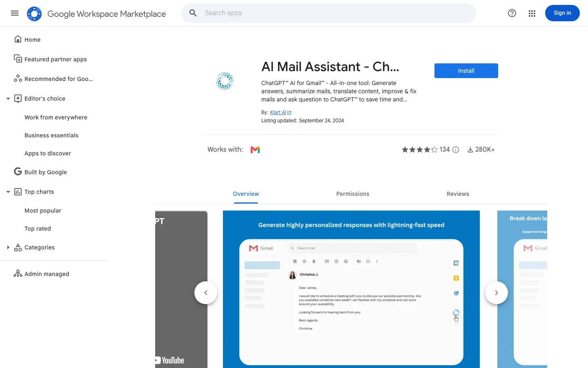The image size is (588, 368).
Task: Switch to the Permissions tab
Action: [353, 194]
